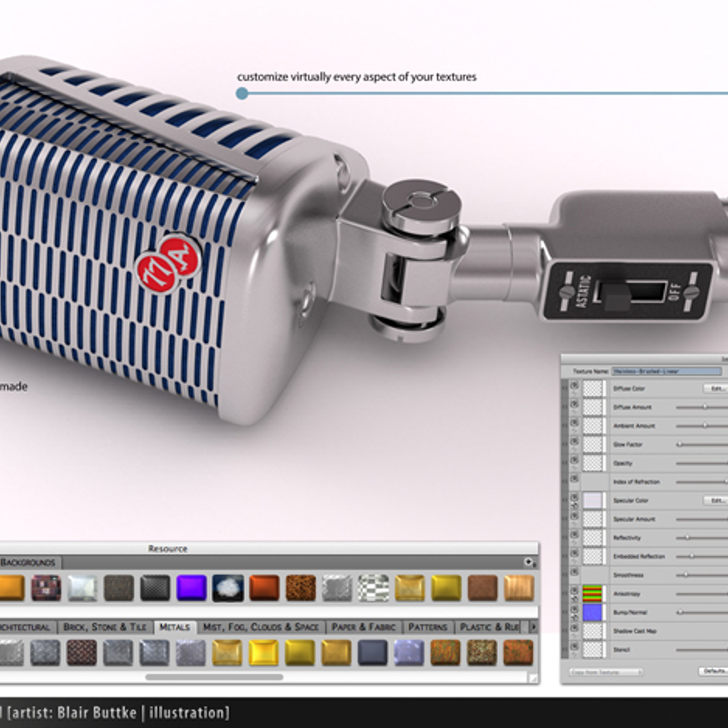Select the purple texture swatch in Backgrounds
The height and width of the screenshot is (728, 728).
(192, 587)
